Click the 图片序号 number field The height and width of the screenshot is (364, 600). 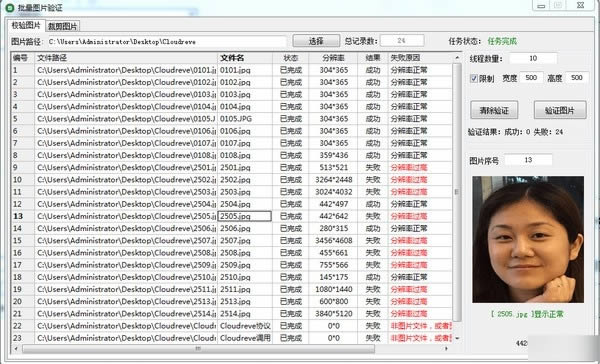(528, 160)
